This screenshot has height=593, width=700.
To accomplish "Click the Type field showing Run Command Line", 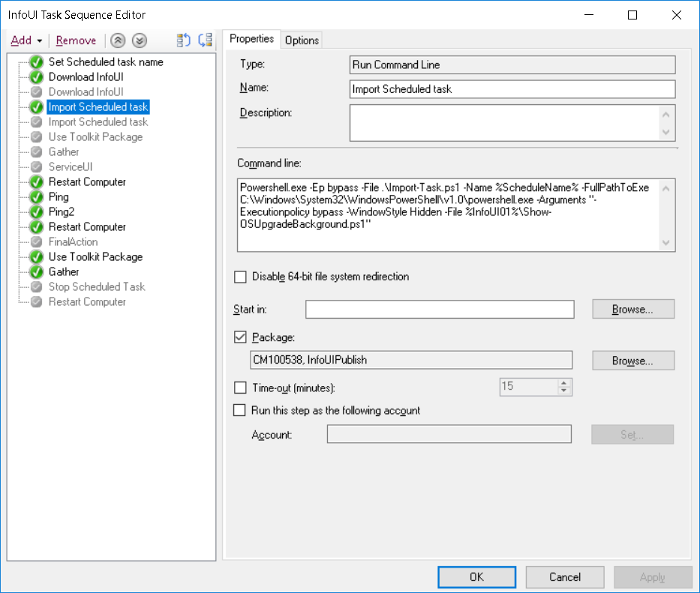I will tap(512, 64).
